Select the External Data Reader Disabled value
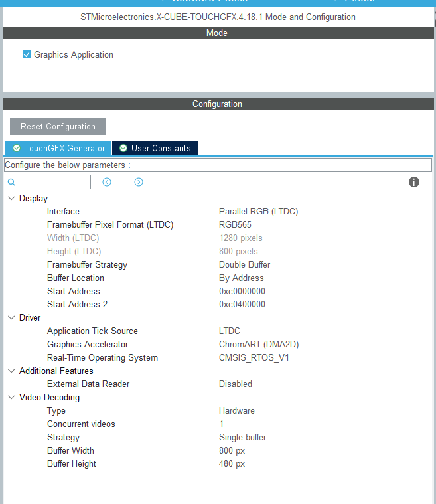 pyautogui.click(x=235, y=384)
